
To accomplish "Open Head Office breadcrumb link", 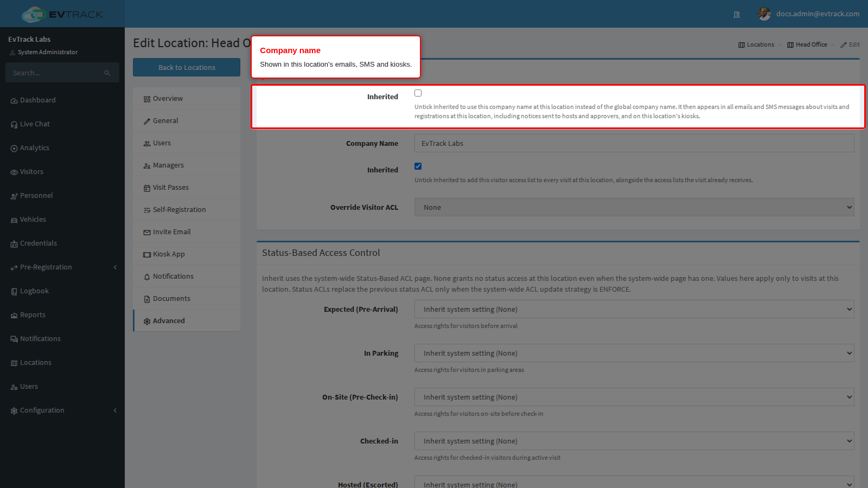I will coord(807,44).
